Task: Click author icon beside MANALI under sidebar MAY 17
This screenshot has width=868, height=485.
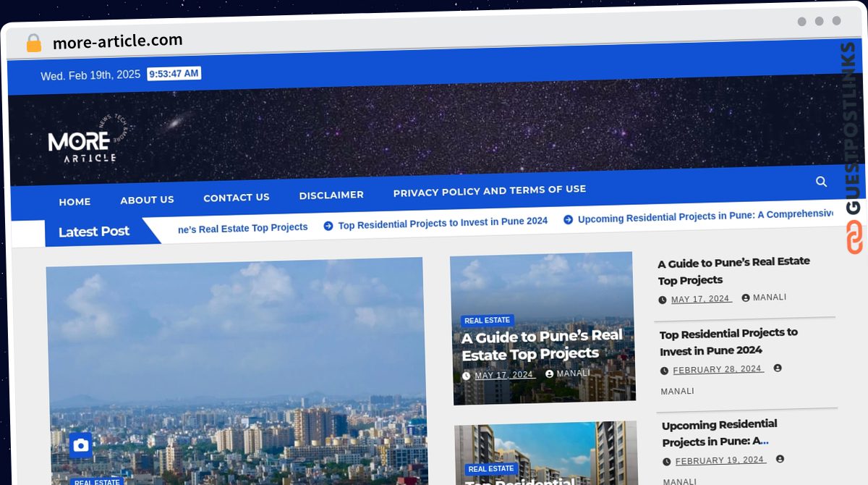Action: (x=746, y=298)
